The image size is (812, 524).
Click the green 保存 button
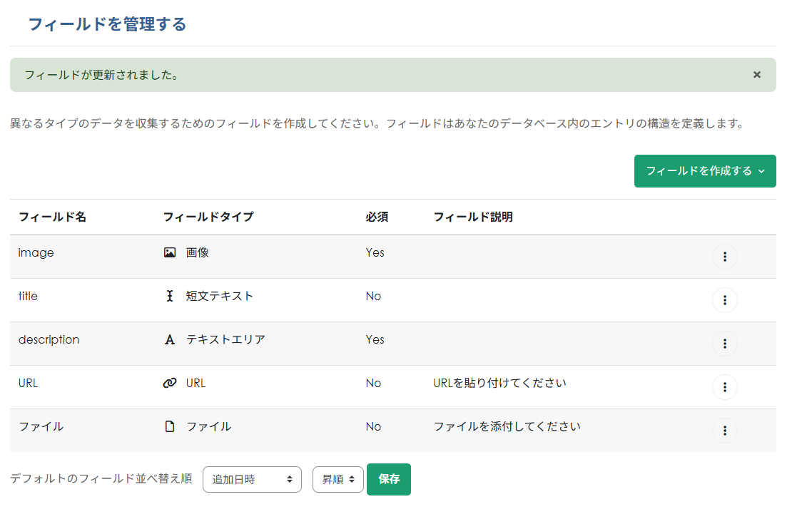(x=388, y=479)
